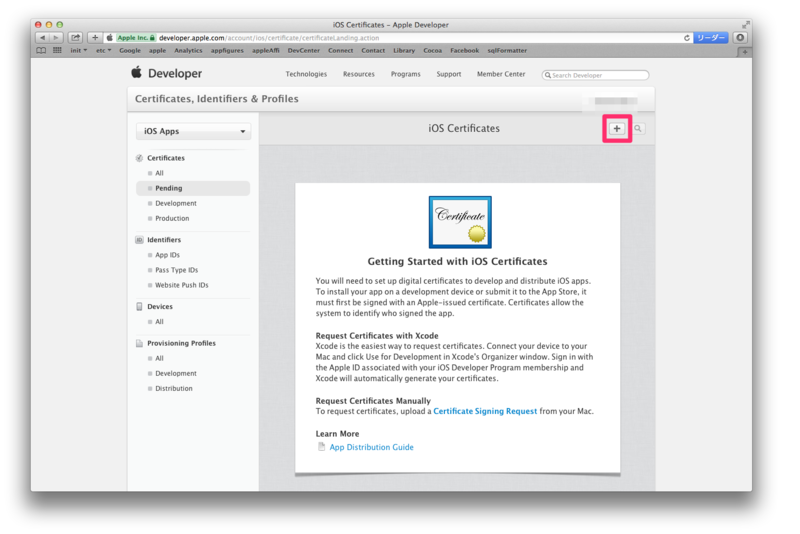Click the Search Developer field
The image size is (800, 534).
[x=595, y=75]
